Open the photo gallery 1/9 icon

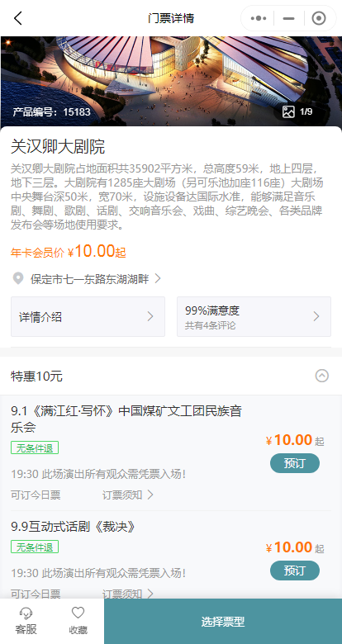tap(288, 111)
